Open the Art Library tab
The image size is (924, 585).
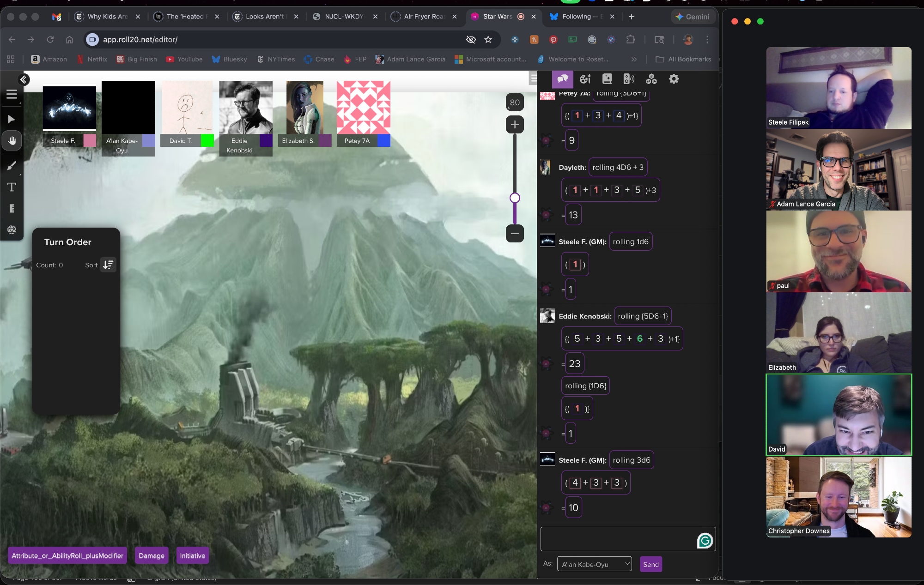[585, 79]
